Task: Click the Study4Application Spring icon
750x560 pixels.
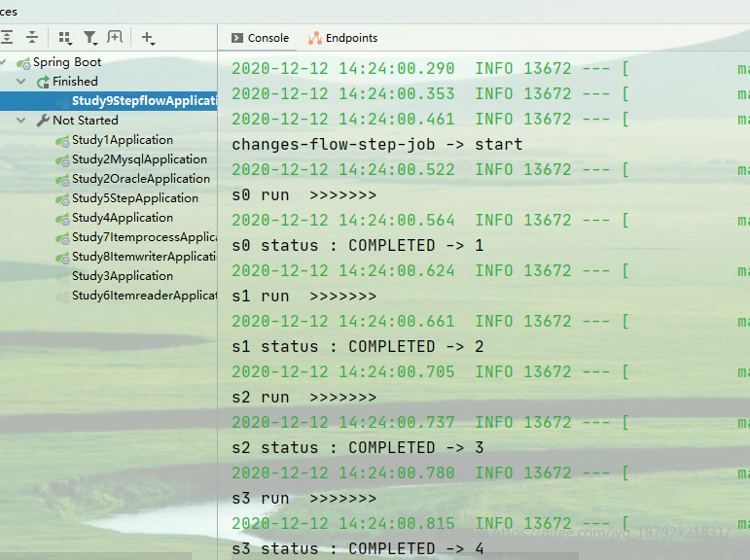Action: coord(62,219)
